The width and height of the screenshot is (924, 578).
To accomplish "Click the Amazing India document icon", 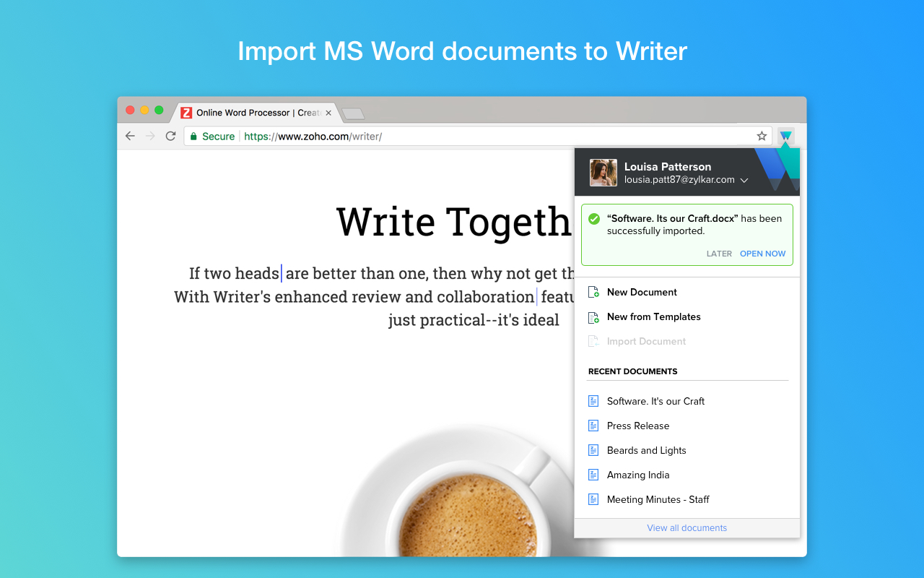I will tap(593, 475).
